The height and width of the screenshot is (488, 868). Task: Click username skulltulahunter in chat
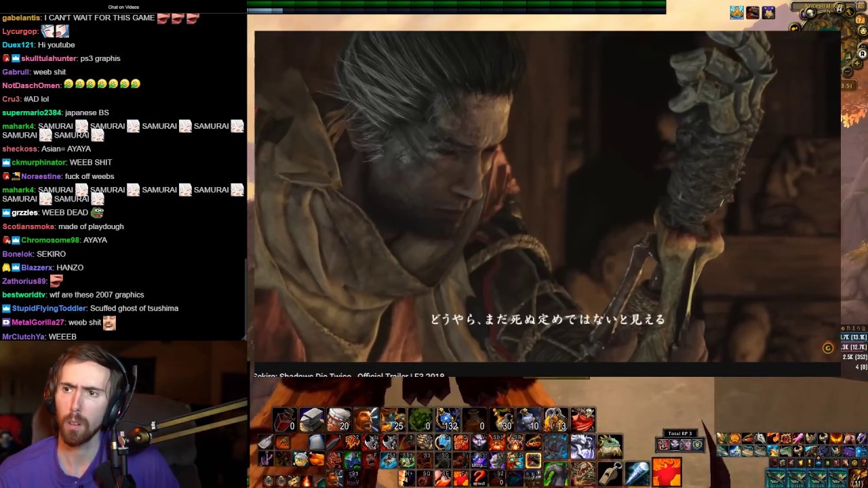[x=49, y=58]
